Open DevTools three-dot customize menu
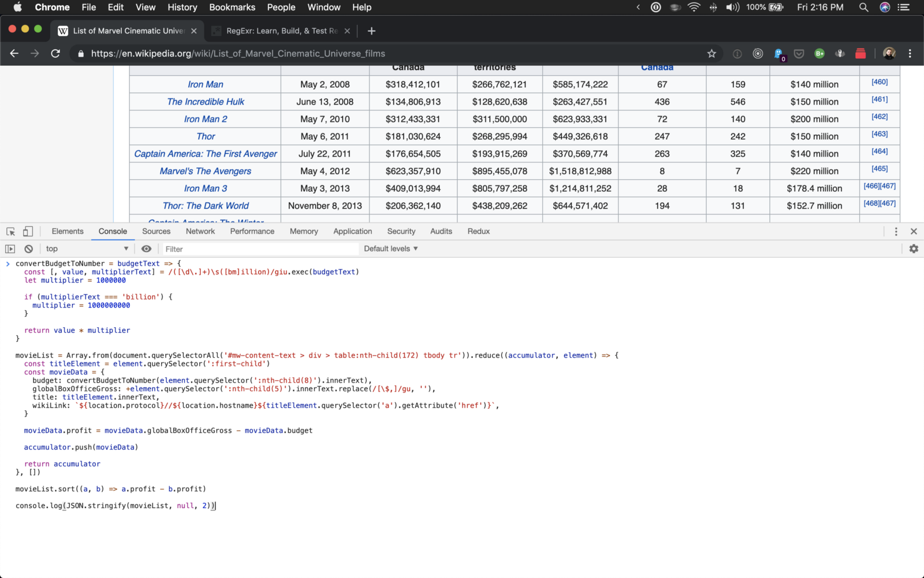The height and width of the screenshot is (578, 924). 896,231
